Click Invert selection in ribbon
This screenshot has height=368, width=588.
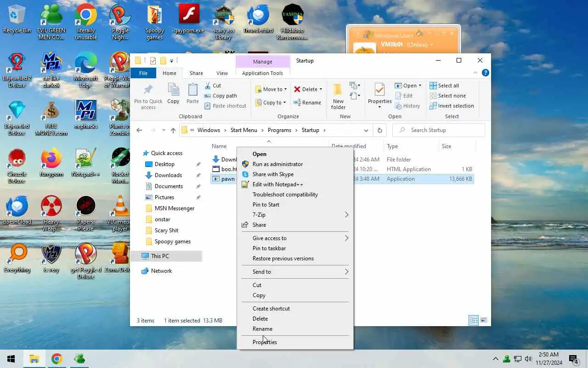tap(452, 106)
